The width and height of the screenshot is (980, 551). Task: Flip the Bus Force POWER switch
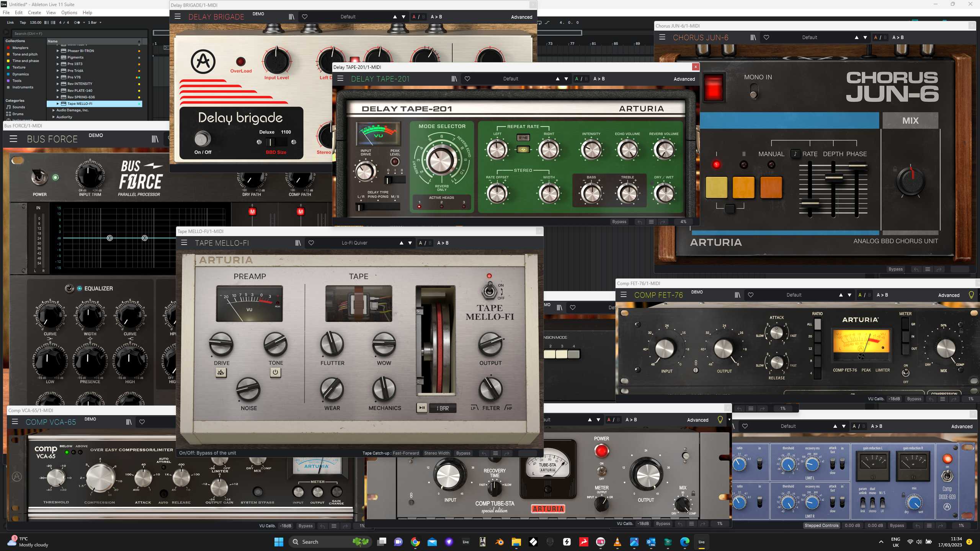[x=39, y=177]
